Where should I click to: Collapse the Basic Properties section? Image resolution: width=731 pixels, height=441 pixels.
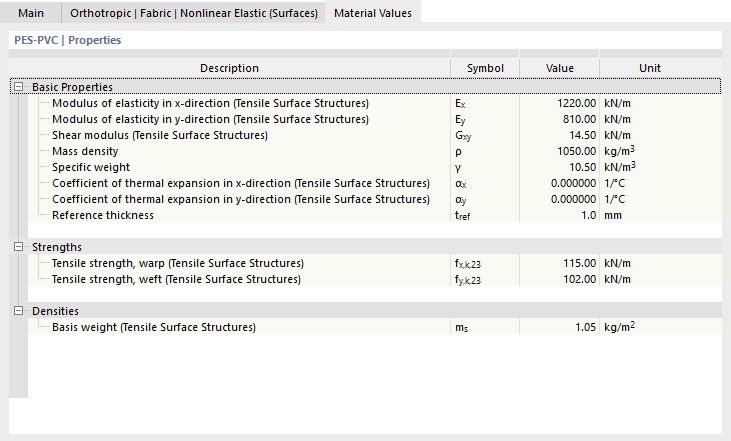(18, 87)
